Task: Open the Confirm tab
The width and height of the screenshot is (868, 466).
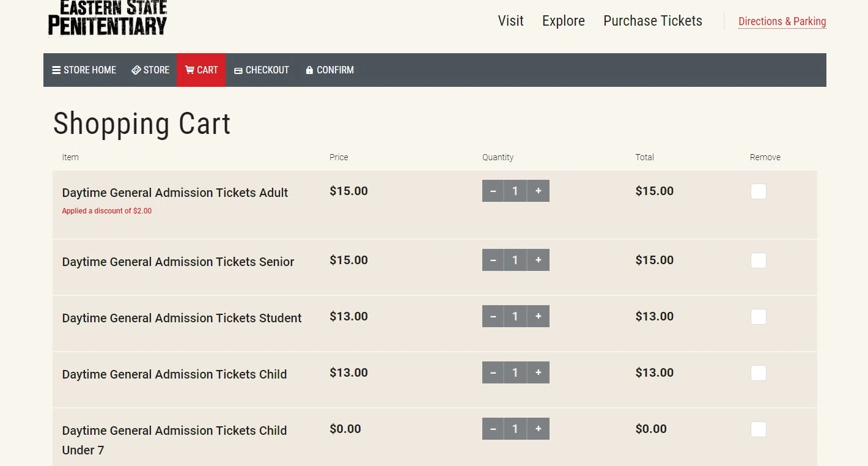Action: coord(329,70)
